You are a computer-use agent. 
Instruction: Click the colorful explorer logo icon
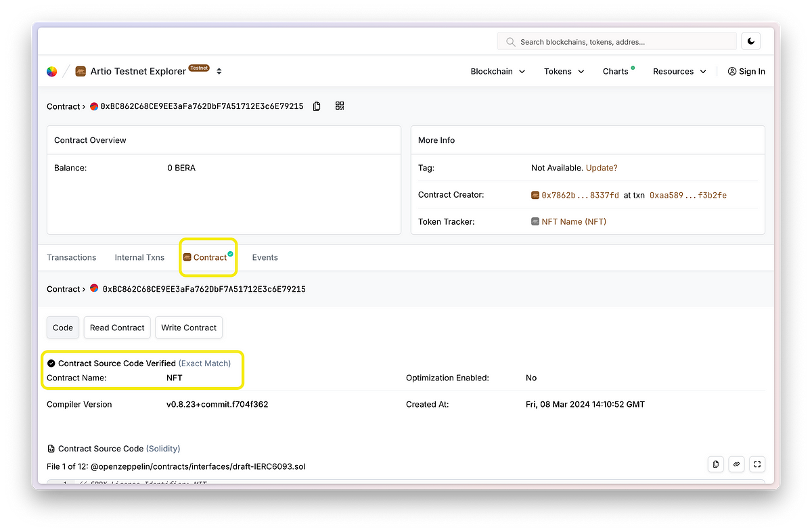[52, 71]
